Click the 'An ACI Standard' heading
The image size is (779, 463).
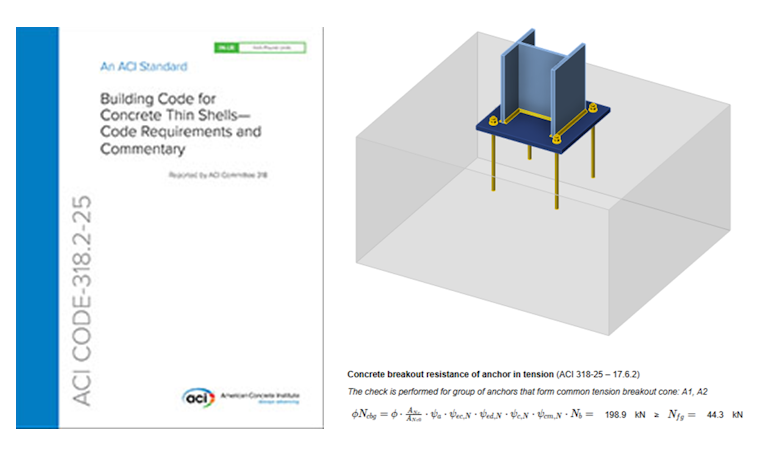coord(144,67)
